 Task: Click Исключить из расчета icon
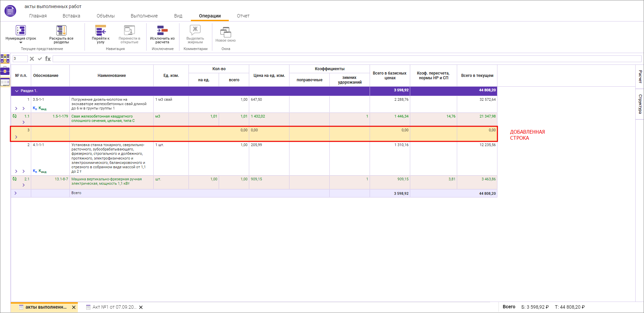click(x=162, y=31)
